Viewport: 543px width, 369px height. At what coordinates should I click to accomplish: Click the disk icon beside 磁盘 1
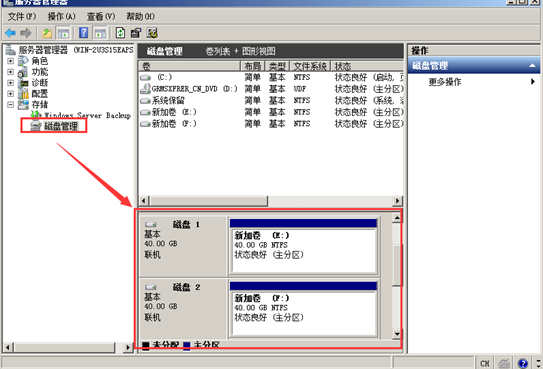(151, 224)
